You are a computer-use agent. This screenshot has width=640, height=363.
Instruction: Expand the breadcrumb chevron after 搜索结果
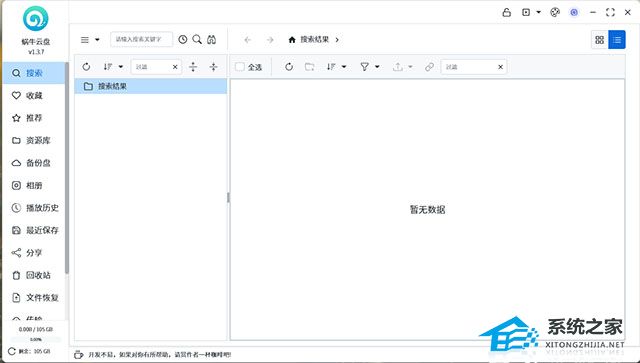coord(337,40)
